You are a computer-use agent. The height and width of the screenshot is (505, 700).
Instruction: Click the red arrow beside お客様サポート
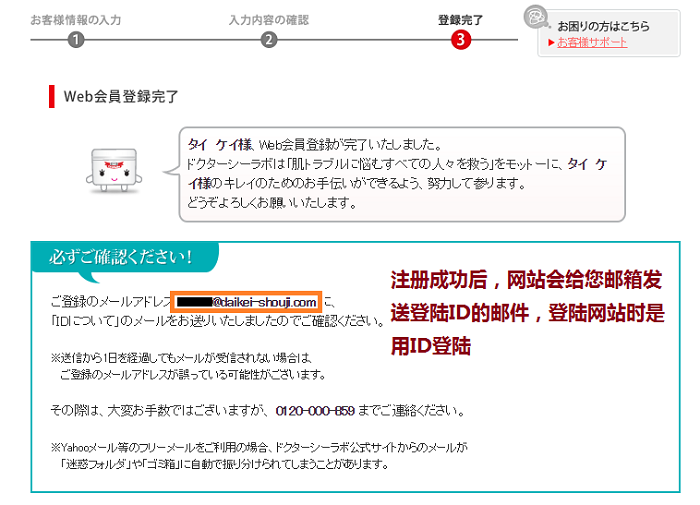(x=550, y=42)
